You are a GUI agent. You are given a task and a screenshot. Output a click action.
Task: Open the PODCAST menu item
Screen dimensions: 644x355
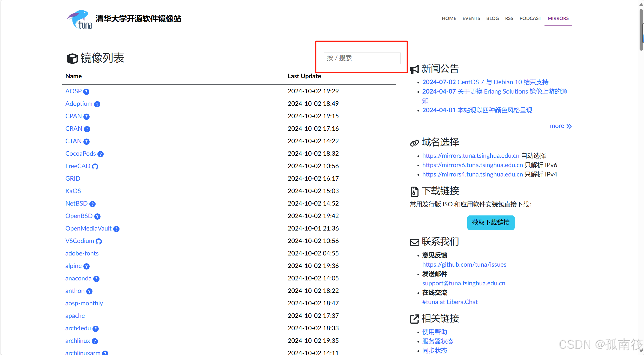pos(530,18)
